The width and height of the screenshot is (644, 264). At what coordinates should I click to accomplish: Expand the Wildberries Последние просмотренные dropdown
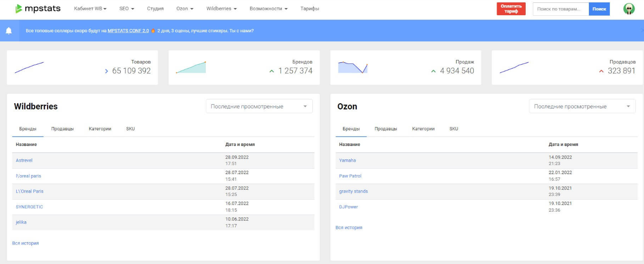[259, 107]
